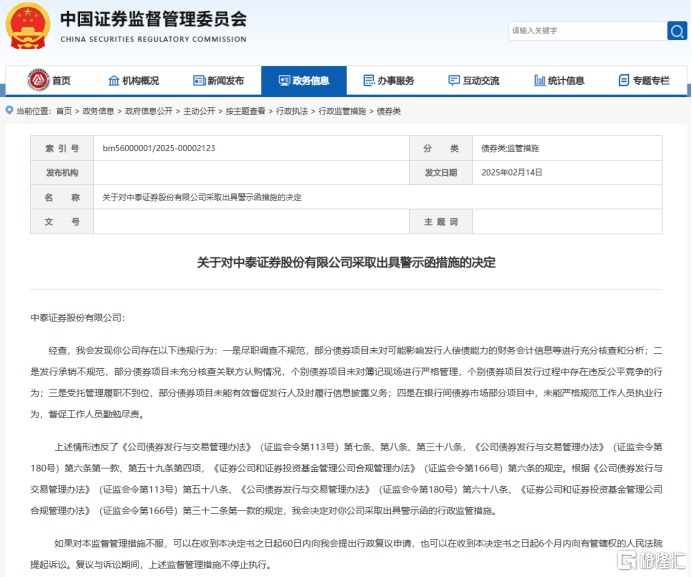This screenshot has height=577, width=692.
Task: Click the 文号 label cell
Action: tap(62, 222)
